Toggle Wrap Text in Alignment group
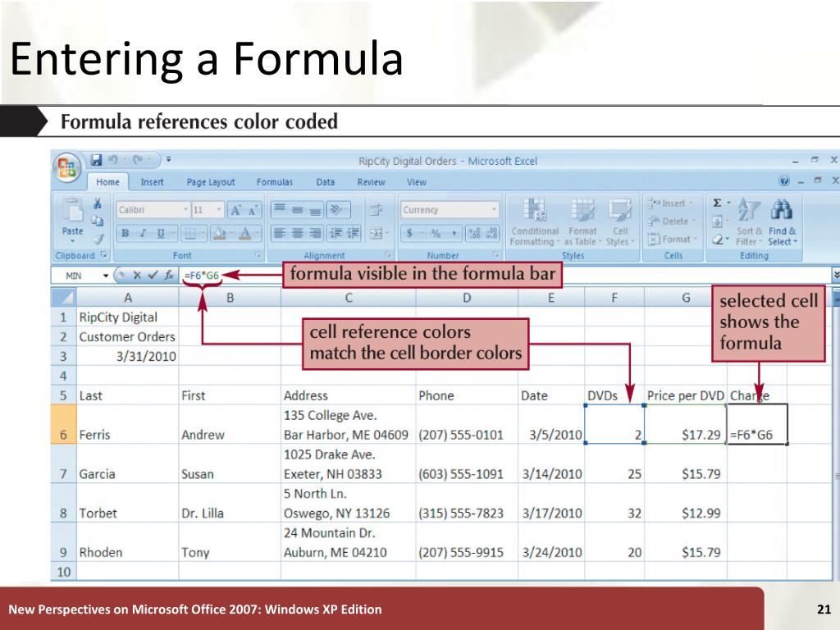840x630 pixels. tap(376, 209)
